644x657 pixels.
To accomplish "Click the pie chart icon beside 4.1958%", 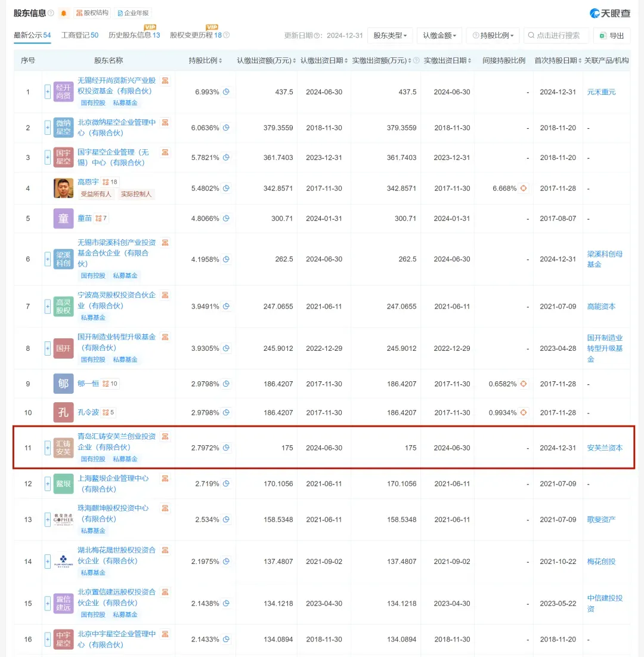I will (x=226, y=259).
